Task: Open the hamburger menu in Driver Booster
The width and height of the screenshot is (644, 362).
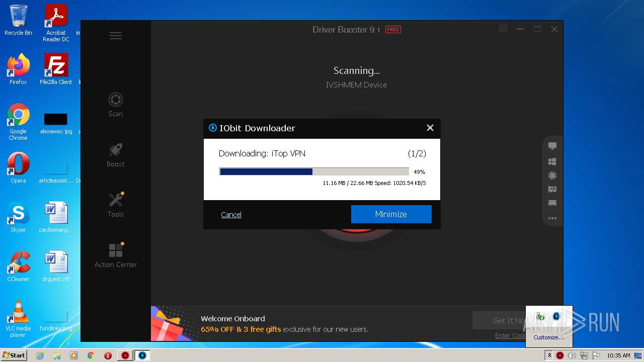Action: pos(116,36)
